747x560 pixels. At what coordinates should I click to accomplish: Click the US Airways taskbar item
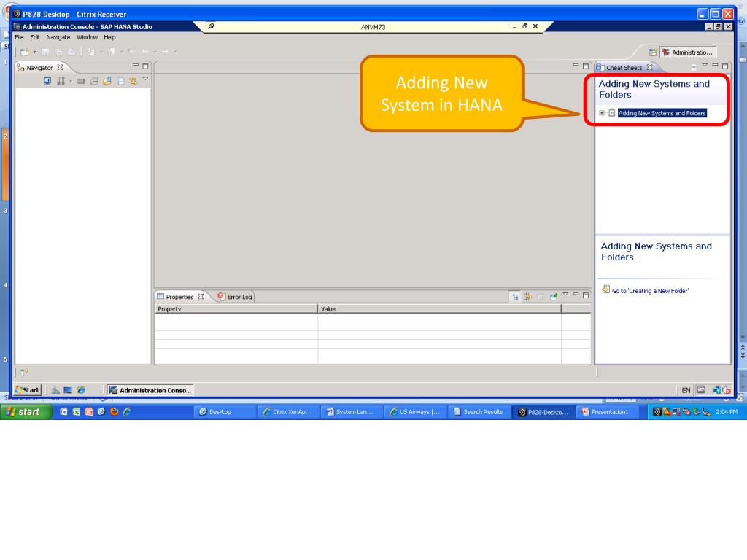pyautogui.click(x=415, y=412)
